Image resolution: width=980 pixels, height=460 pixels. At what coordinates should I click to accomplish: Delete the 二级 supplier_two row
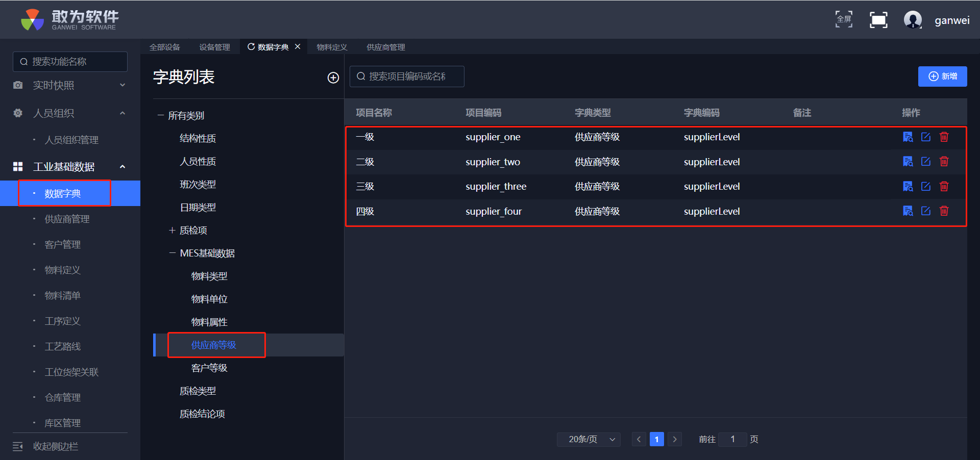(944, 162)
